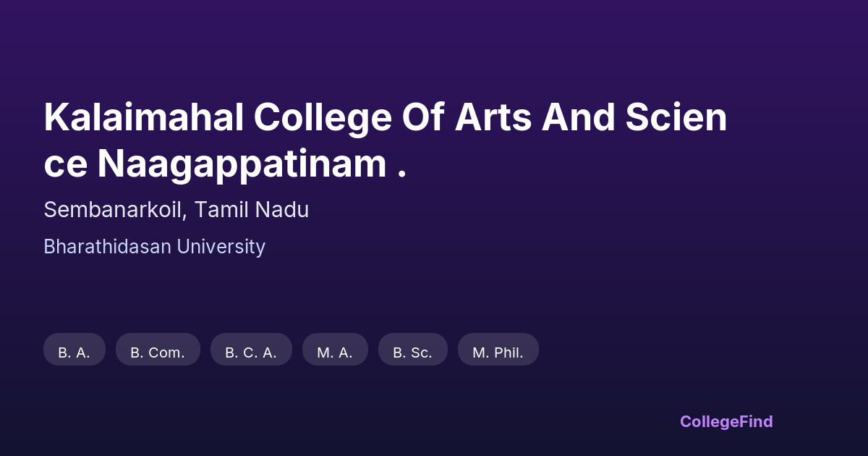Click the Kalaimahal College title heading
This screenshot has width=868, height=456.
(x=385, y=140)
